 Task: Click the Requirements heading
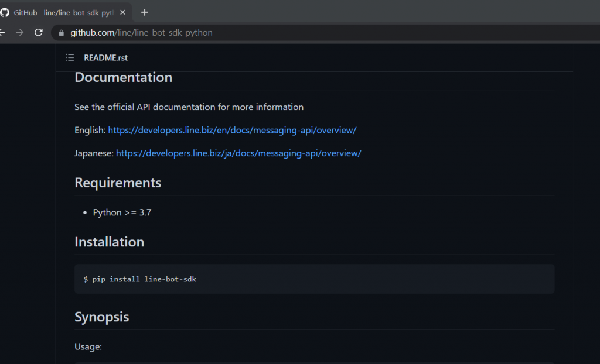118,183
